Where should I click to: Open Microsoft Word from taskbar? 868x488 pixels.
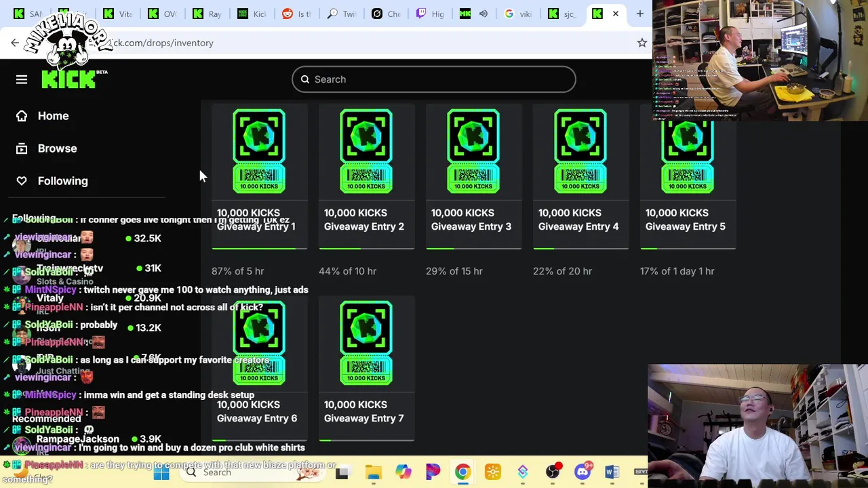tap(612, 472)
